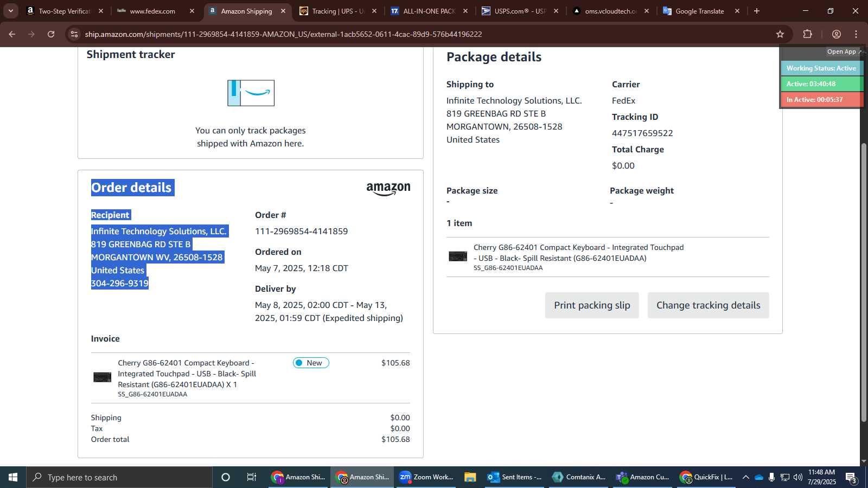Switch to the first Amazon Shi... Chrome taskbar window
The width and height of the screenshot is (868, 488).
(x=298, y=477)
